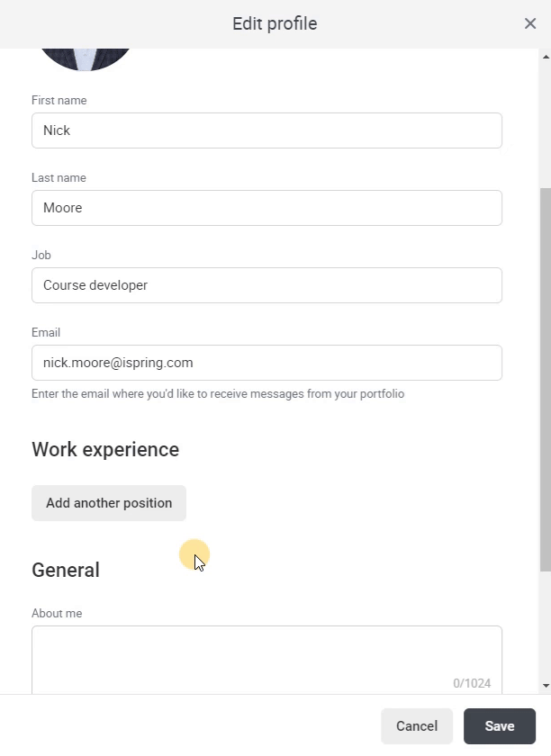Click the profile avatar photo
The height and width of the screenshot is (756, 551).
(86, 59)
